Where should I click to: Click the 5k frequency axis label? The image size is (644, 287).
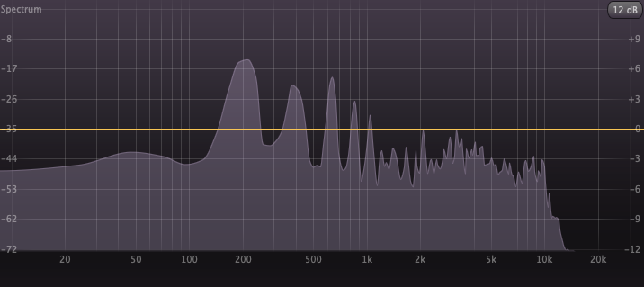coord(491,260)
